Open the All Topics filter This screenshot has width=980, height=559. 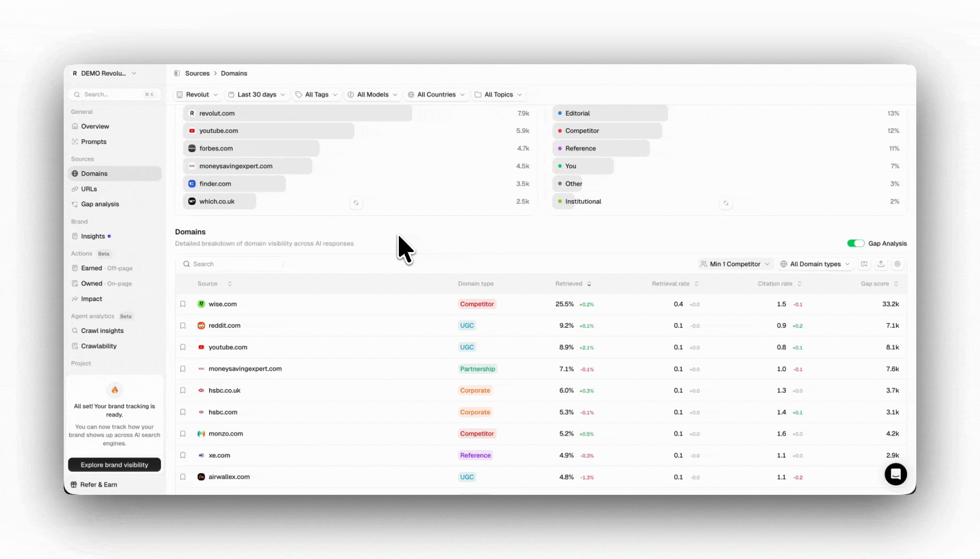pos(498,95)
